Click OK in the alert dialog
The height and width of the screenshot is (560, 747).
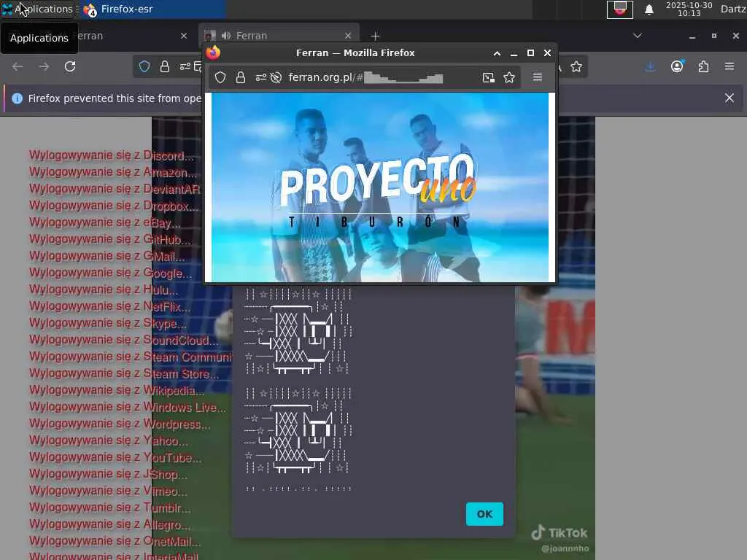484,514
